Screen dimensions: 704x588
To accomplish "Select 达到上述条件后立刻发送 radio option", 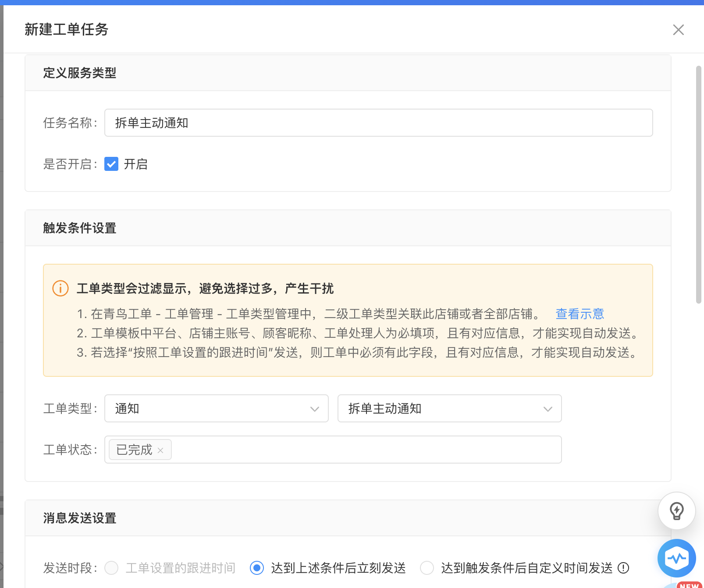I will [x=257, y=568].
